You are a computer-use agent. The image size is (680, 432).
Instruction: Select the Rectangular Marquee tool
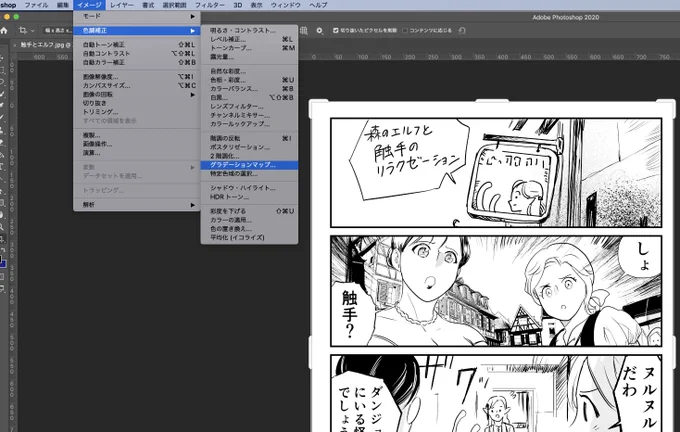click(x=3, y=69)
